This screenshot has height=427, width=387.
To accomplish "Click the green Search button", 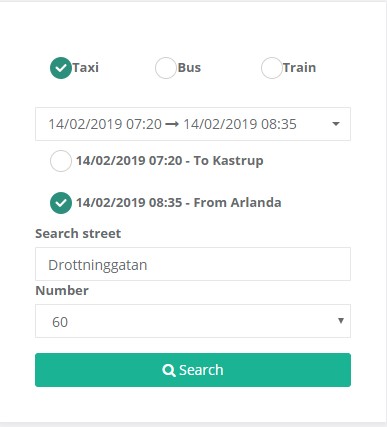I will [193, 370].
